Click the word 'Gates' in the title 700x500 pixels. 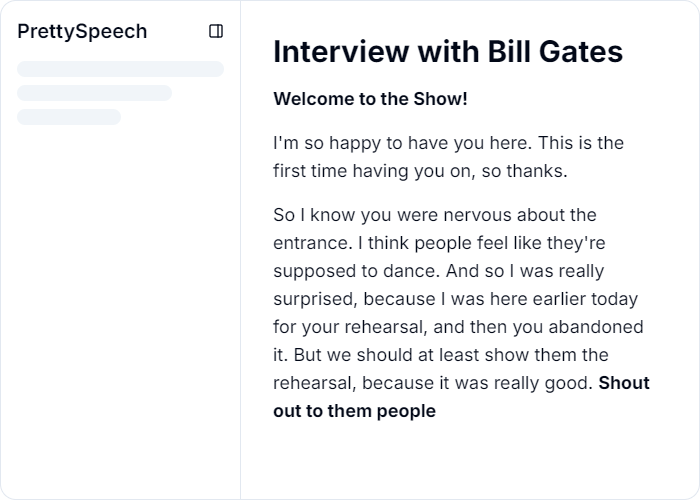point(581,52)
